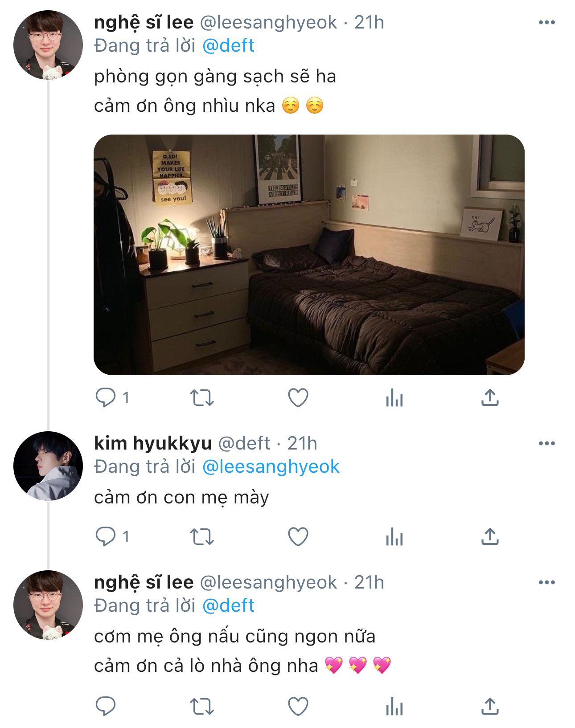Open nghệ sĩ lee's avatar on top tweet
Image resolution: width=575 pixels, height=728 pixels.
point(48,45)
